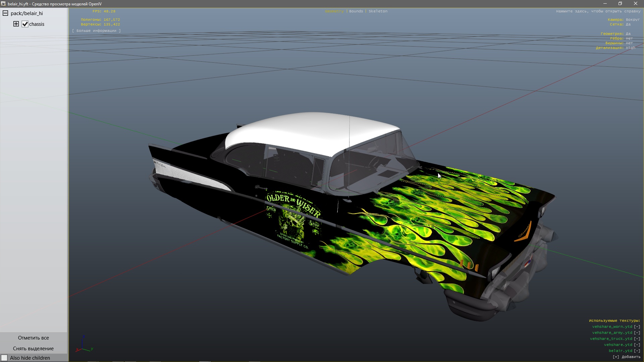Click the [+] Добавить texture button
644x362 pixels.
coord(626,357)
